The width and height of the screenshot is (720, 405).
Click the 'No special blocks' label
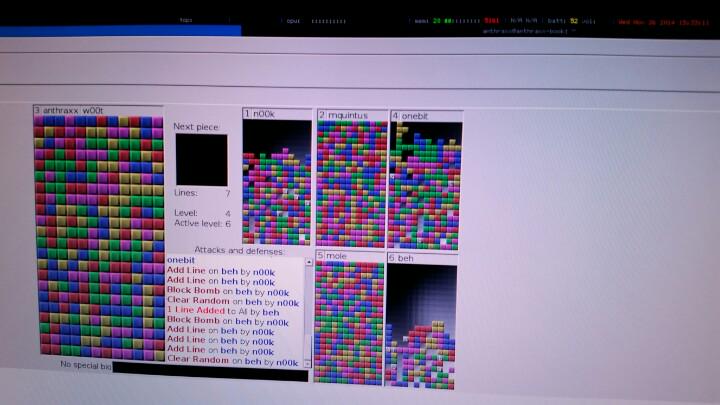point(86,365)
